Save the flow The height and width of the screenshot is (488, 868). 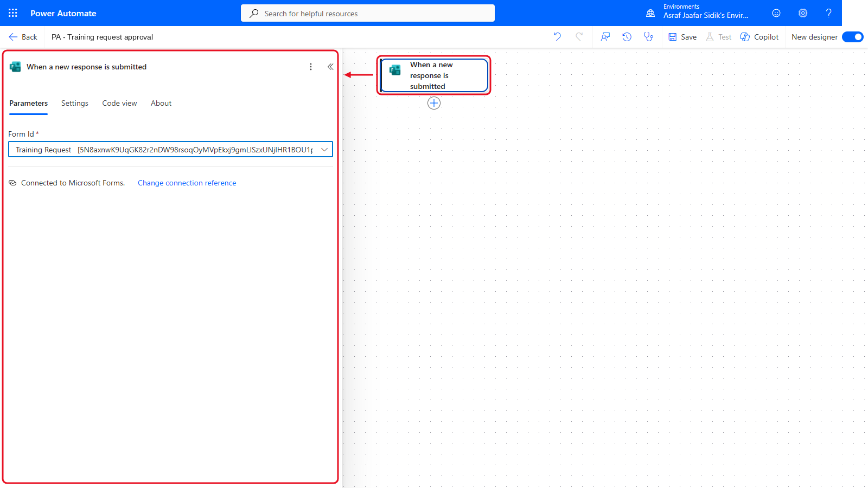pos(682,37)
